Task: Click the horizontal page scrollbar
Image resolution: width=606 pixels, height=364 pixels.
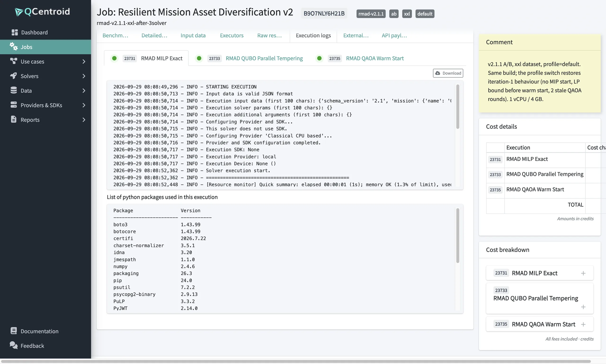Action: pos(296,361)
